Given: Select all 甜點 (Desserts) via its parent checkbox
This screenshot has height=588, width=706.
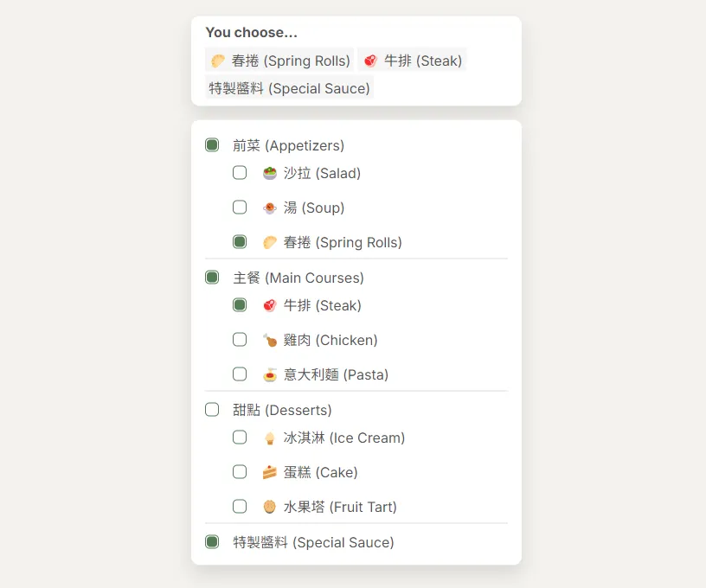Looking at the screenshot, I should [212, 410].
